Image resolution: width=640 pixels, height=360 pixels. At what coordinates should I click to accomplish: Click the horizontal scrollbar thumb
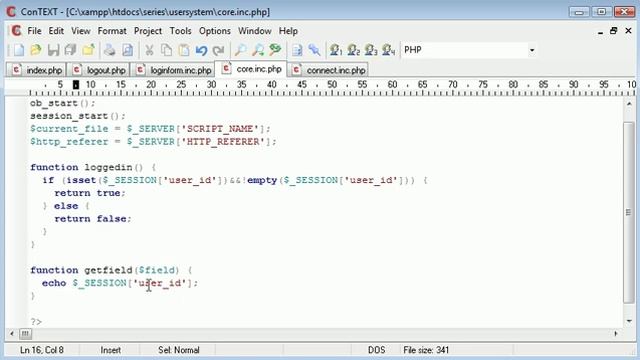click(25, 334)
